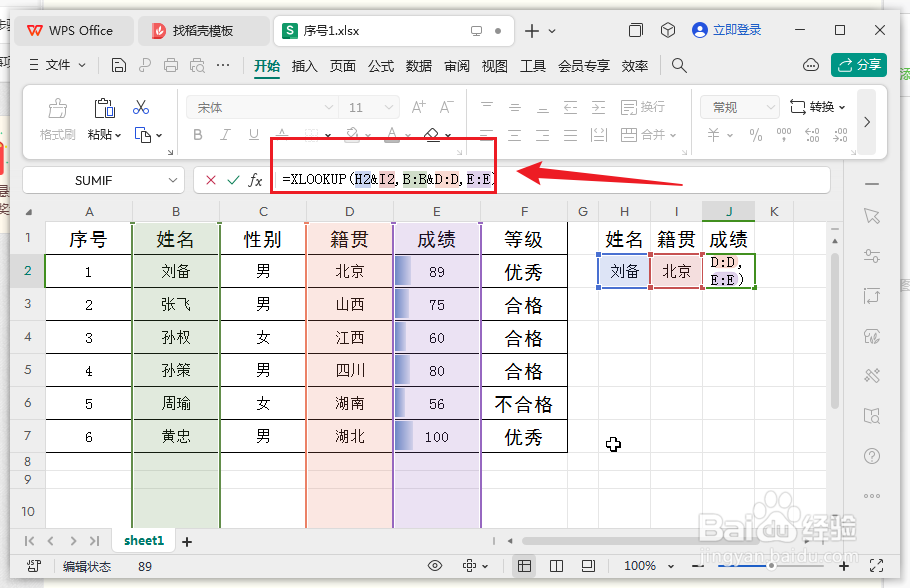Switch to the 数据 ribbon tab
This screenshot has width=910, height=588.
coord(419,67)
